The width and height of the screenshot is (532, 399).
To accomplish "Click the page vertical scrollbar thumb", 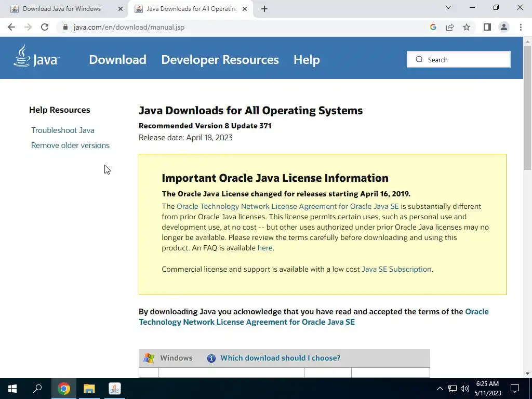I will pyautogui.click(x=527, y=108).
